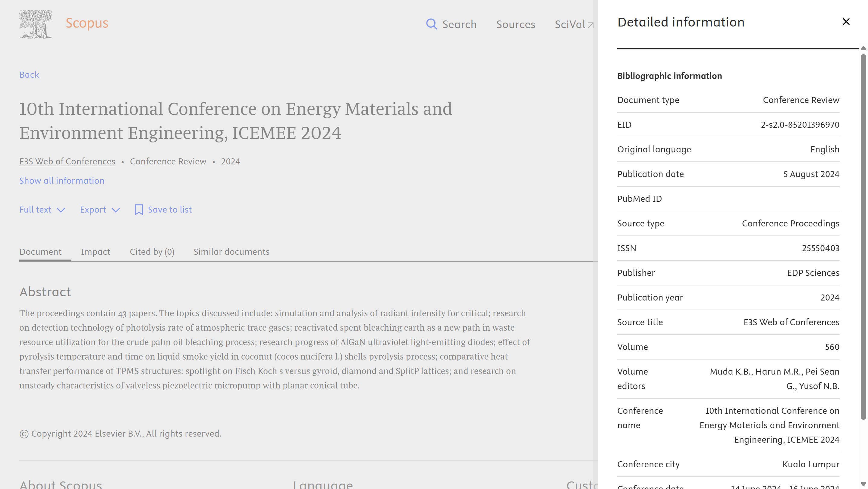The image size is (868, 489).
Task: Expand the Full text dropdown
Action: pos(42,210)
